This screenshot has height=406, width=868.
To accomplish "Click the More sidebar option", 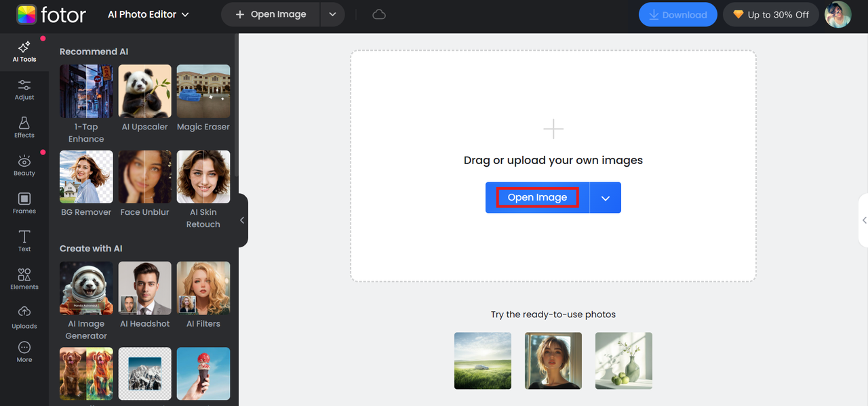I will [x=24, y=352].
